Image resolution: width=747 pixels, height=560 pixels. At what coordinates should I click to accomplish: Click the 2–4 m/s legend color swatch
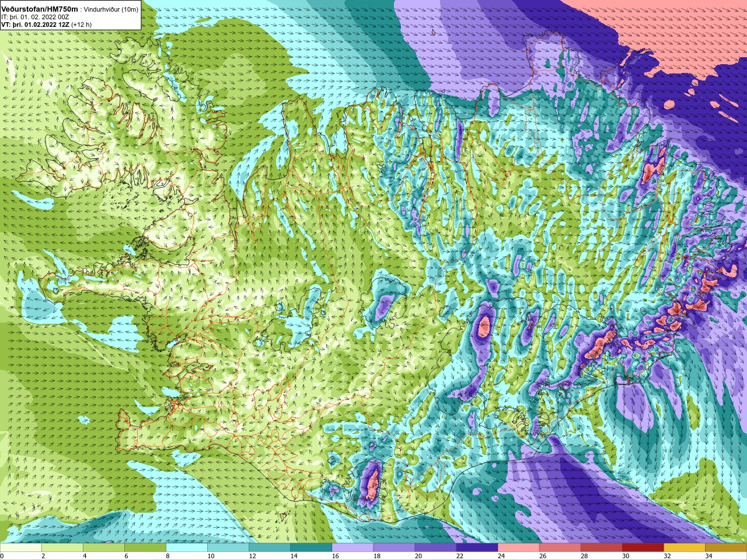click(x=62, y=548)
